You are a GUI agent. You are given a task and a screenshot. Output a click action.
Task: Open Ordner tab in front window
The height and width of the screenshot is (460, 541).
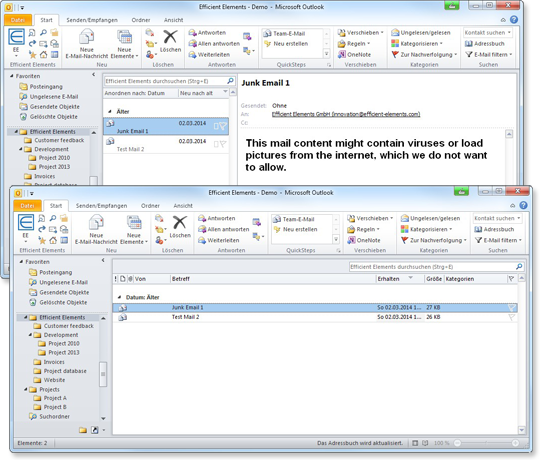click(x=150, y=206)
